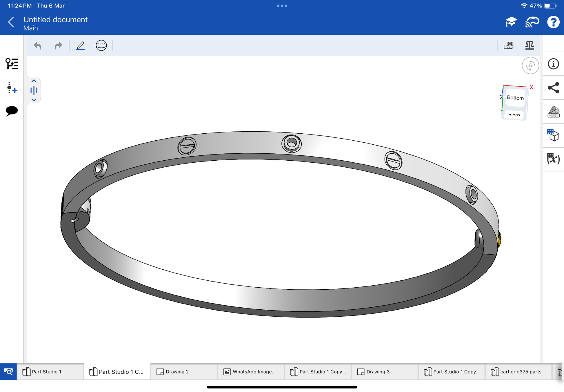The height and width of the screenshot is (392, 564).
Task: Toggle the rotation lock button
Action: tap(530, 66)
